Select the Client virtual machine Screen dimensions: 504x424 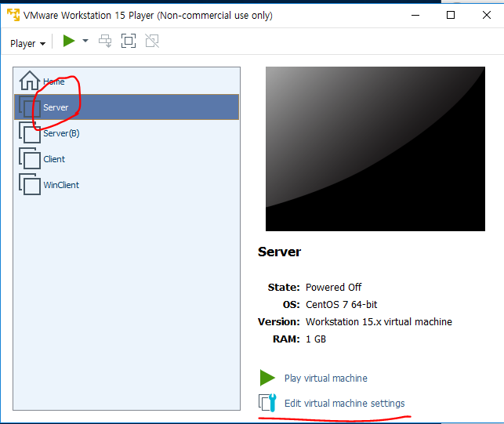click(127, 159)
